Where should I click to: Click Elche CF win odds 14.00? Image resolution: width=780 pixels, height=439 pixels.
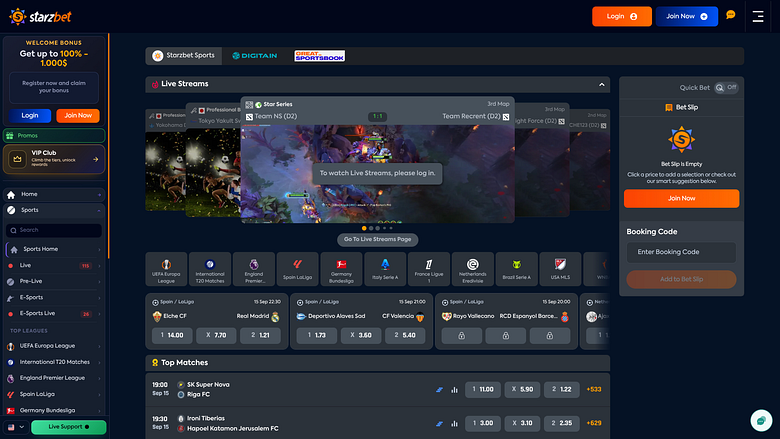pyautogui.click(x=172, y=336)
